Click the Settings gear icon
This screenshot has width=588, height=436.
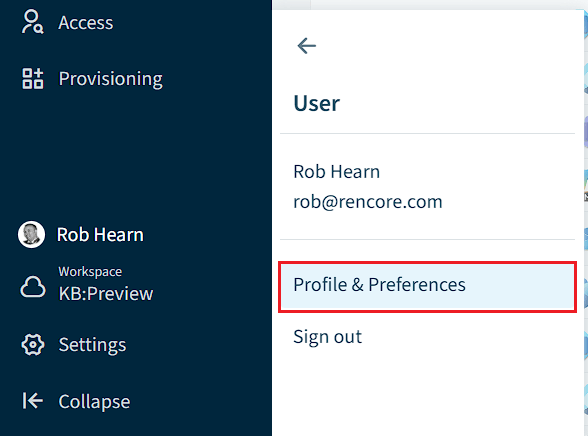click(33, 345)
